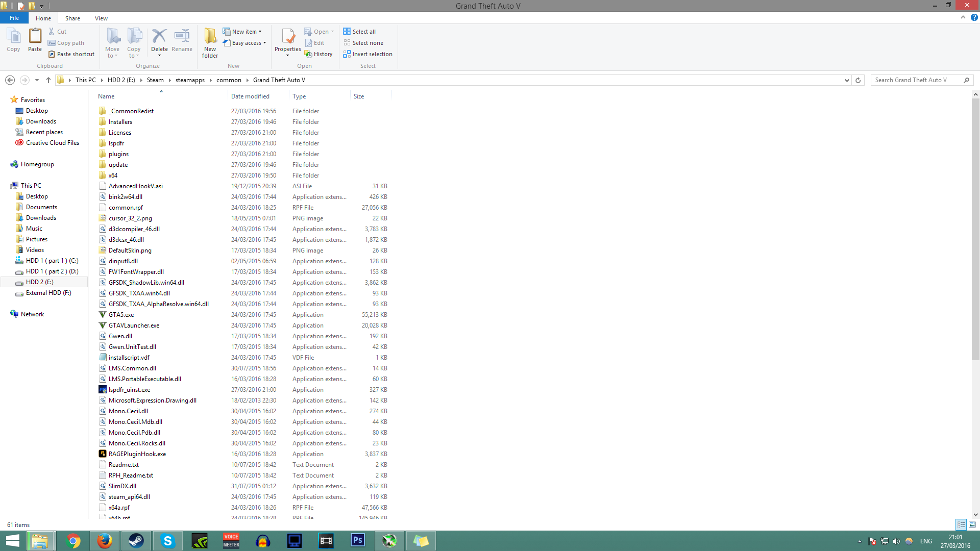Image resolution: width=980 pixels, height=551 pixels.
Task: Switch to large icons view toggle
Action: tap(972, 524)
